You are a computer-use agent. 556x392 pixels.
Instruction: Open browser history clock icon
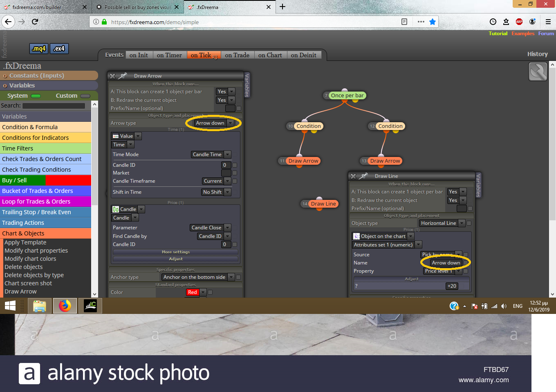493,22
